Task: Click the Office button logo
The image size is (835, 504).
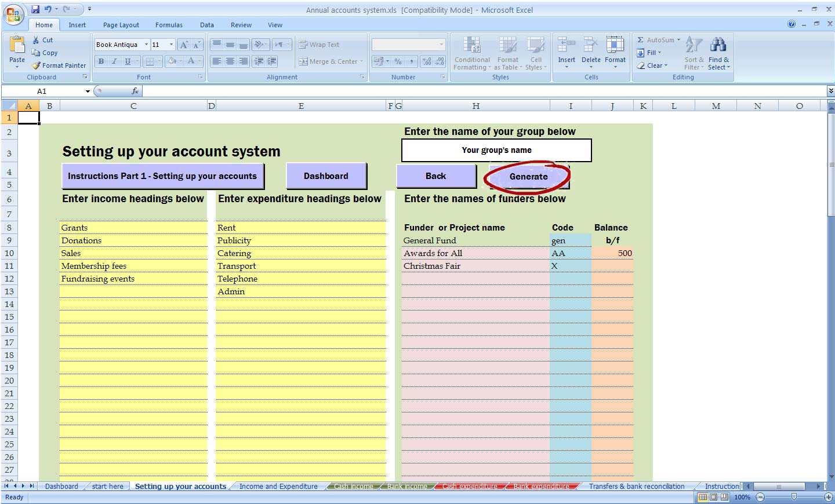Action: pyautogui.click(x=13, y=14)
